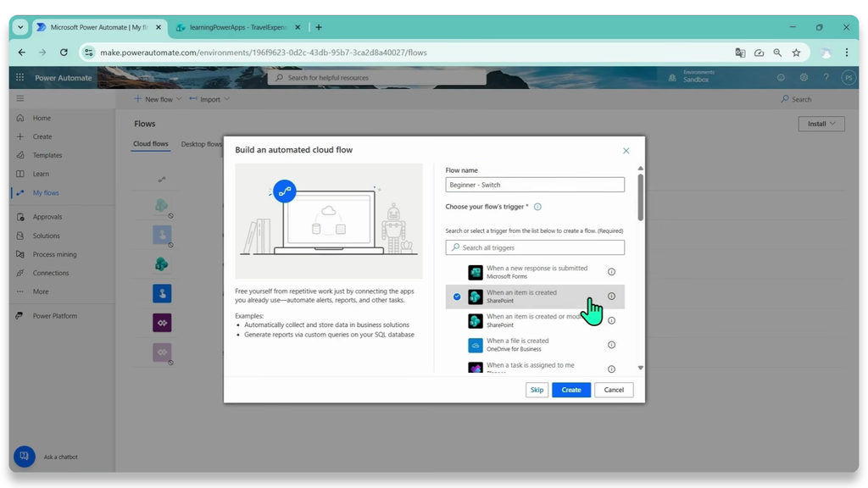Select When a file is created trigger

click(535, 345)
